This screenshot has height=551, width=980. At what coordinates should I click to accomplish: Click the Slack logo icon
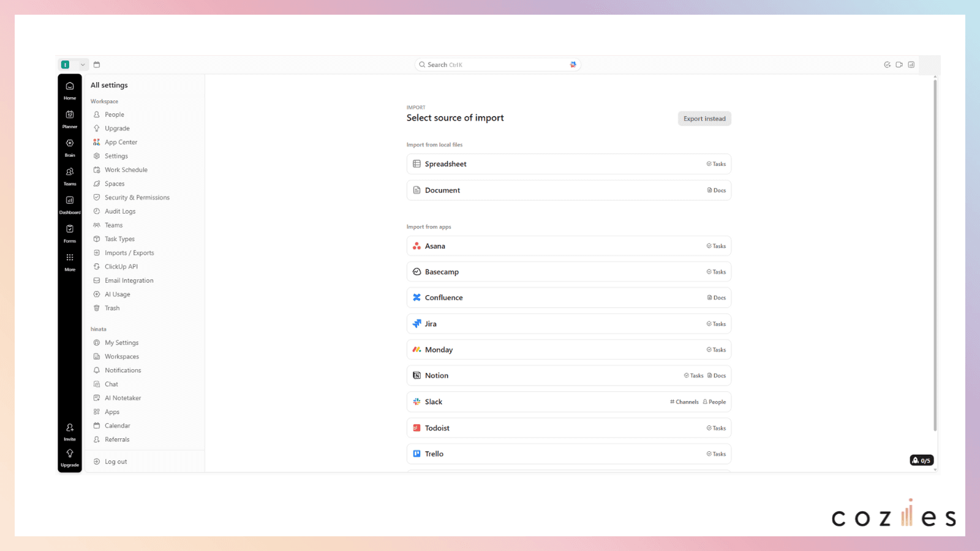click(417, 402)
